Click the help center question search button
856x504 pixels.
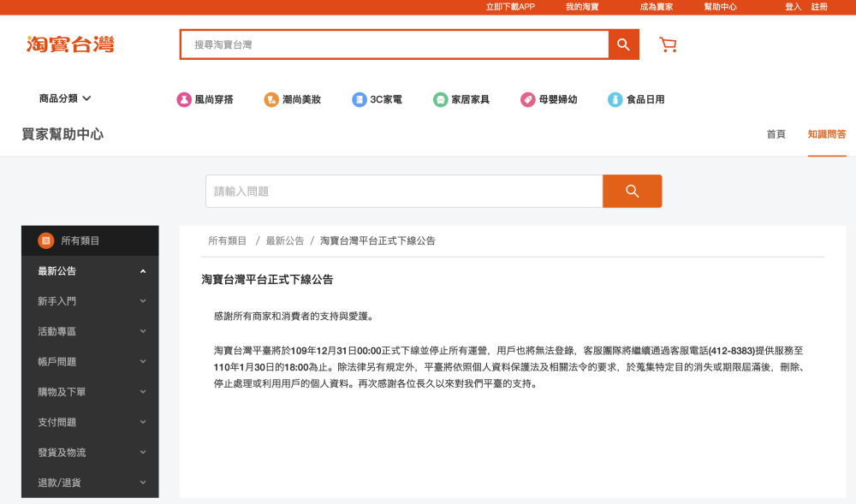tap(633, 191)
